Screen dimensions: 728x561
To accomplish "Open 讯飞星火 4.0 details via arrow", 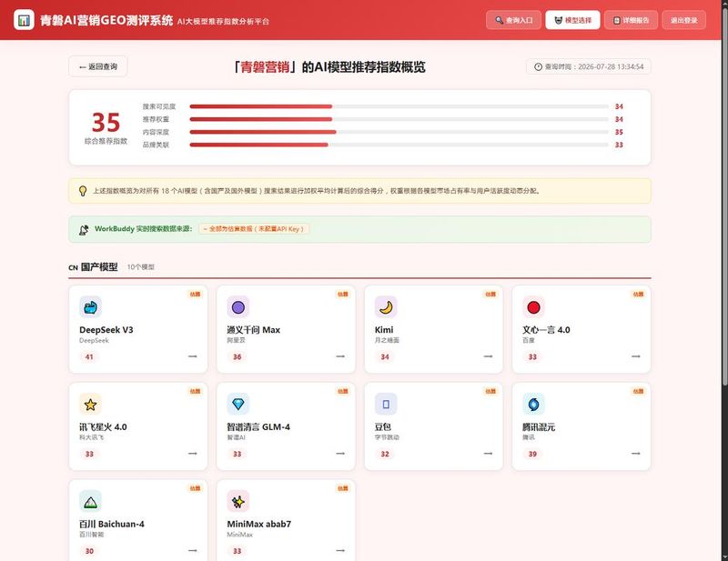I will [193, 454].
